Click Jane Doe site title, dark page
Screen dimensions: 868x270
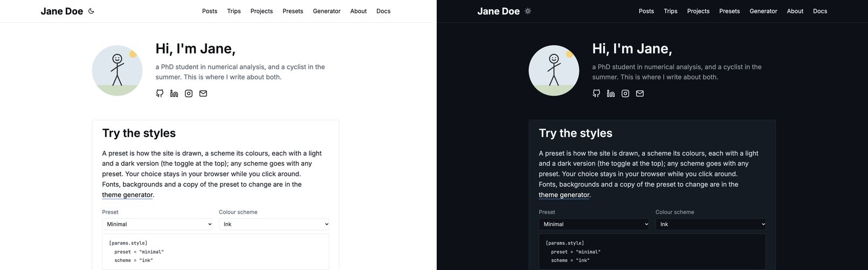[x=499, y=11]
